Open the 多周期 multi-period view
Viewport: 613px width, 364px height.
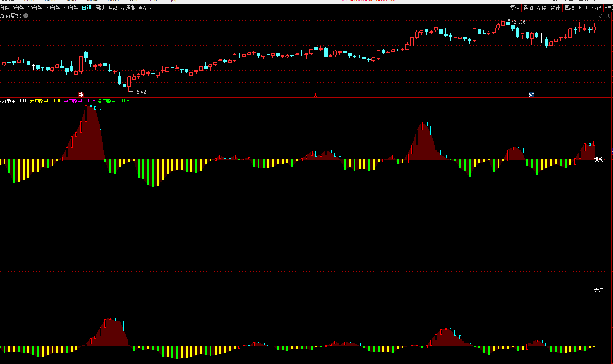[128, 8]
